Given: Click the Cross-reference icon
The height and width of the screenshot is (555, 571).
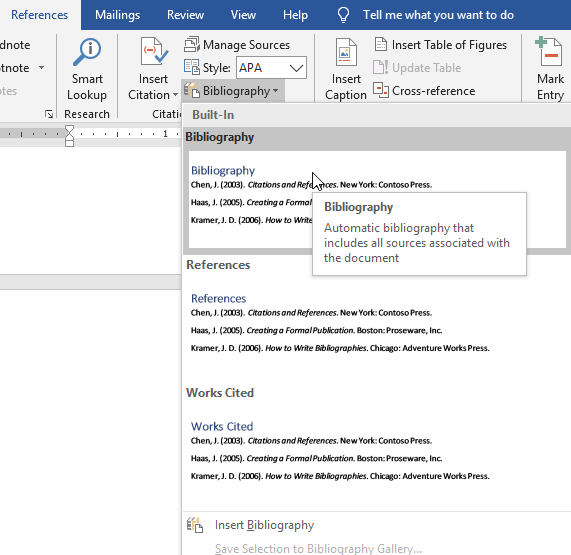Looking at the screenshot, I should point(381,90).
